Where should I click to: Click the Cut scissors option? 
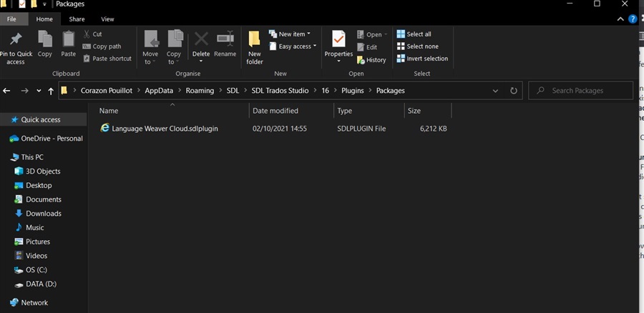(93, 34)
